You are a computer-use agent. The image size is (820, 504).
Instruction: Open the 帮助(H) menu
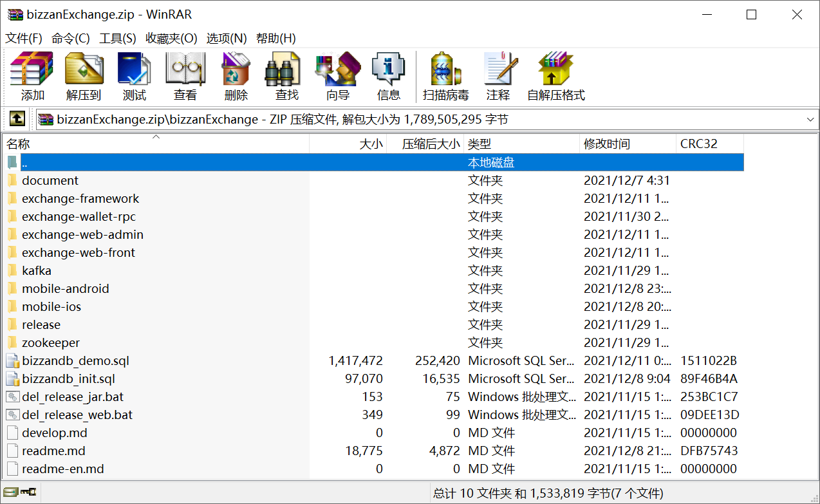point(276,38)
